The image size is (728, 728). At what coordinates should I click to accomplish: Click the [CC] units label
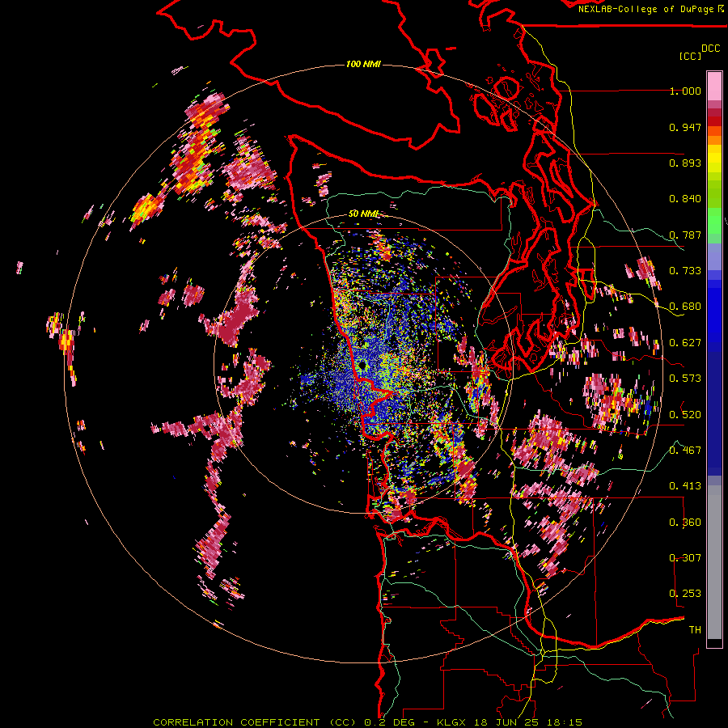[x=690, y=56]
